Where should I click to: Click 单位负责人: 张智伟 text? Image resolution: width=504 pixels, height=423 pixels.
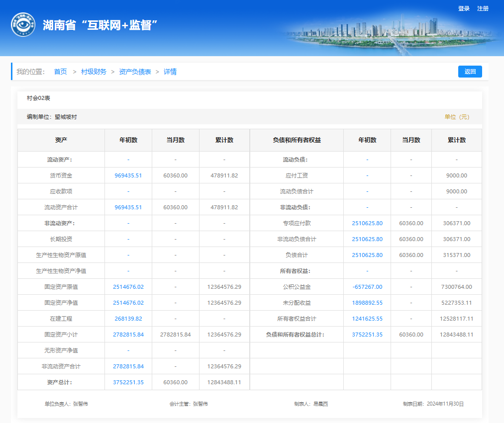(66, 404)
